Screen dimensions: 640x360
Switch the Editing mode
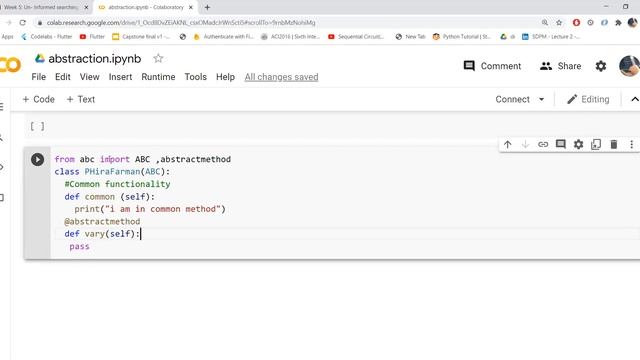pyautogui.click(x=588, y=99)
